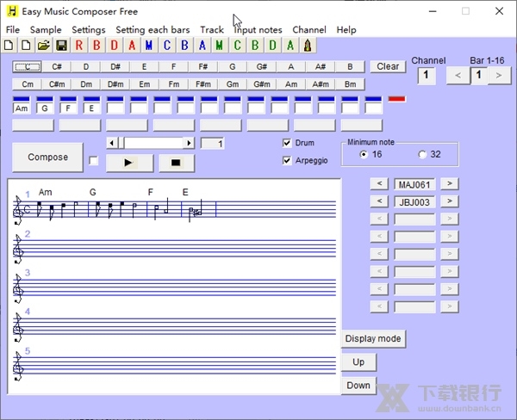Open the File menu

[13, 29]
